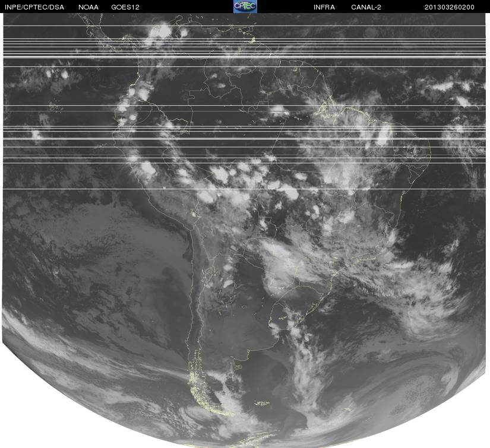
Task: Click the CANAL-2 channel label
Action: click(x=366, y=7)
